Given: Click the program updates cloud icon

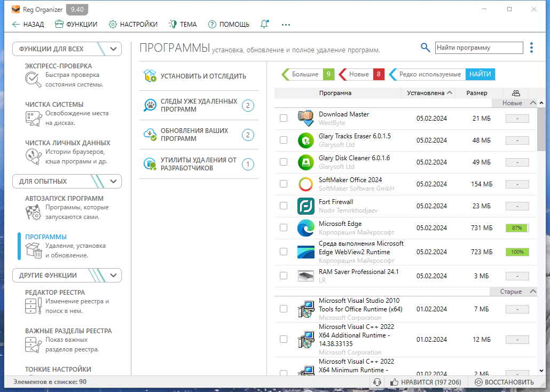Looking at the screenshot, I should coord(150,135).
